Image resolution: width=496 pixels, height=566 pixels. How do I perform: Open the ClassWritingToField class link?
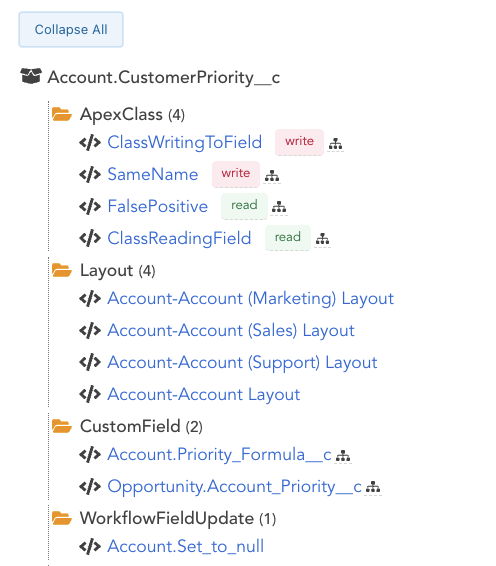point(184,142)
